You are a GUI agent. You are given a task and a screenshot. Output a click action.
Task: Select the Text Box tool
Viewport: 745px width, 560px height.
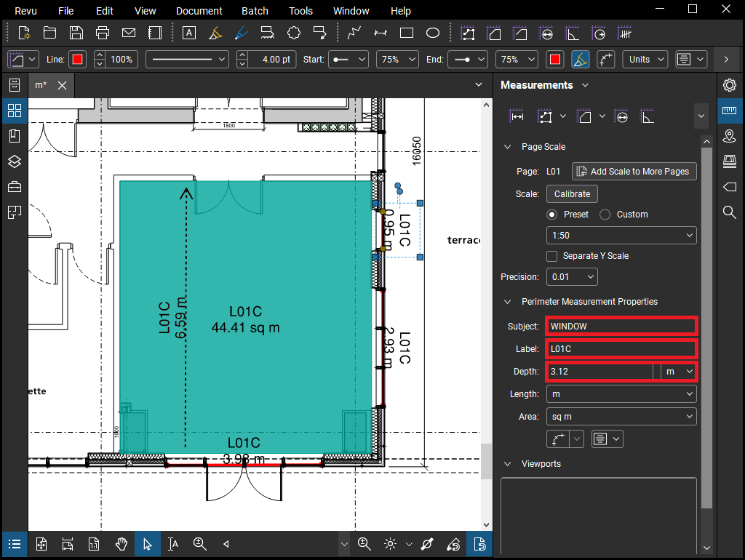pos(189,33)
